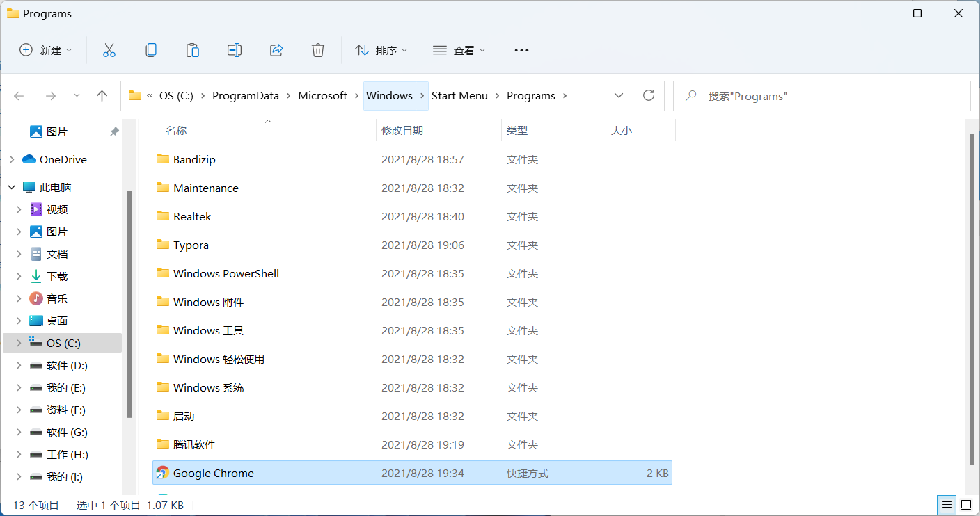Expand the 资料 (F:) drive node
Viewport: 980px width, 516px height.
point(19,410)
